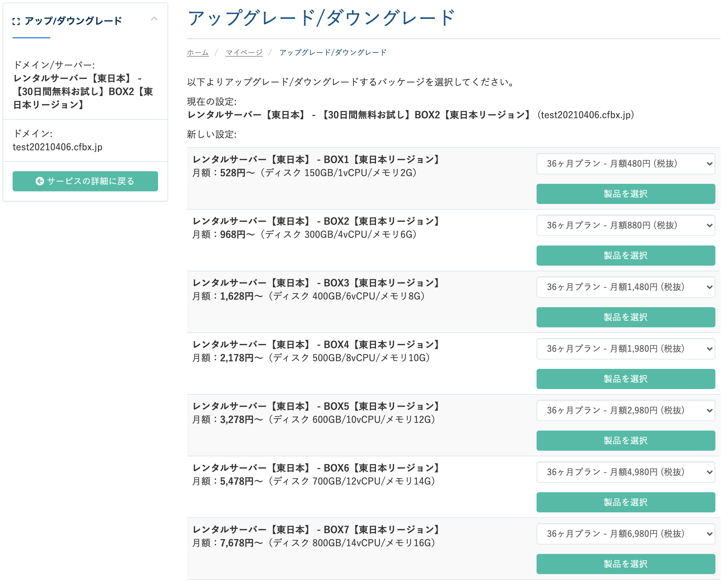Click the サービスの詳細に戻る button

85,181
